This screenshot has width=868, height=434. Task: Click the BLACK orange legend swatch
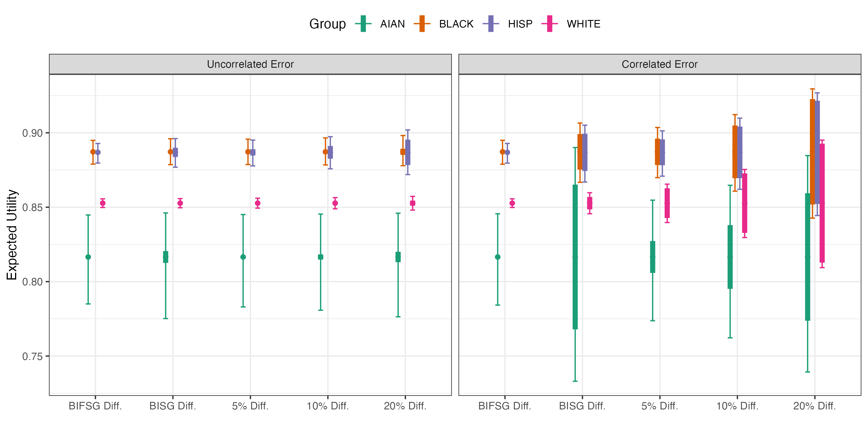pos(422,24)
